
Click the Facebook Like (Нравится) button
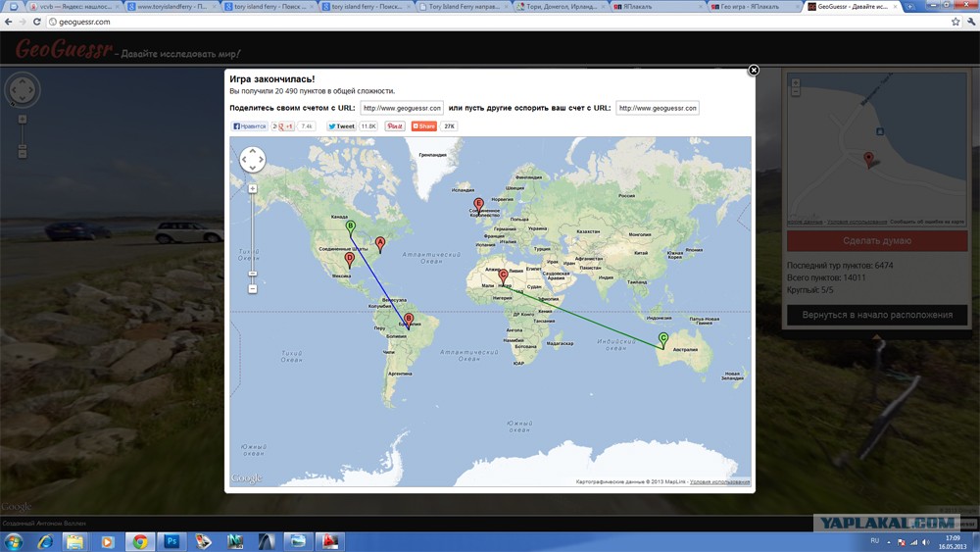[x=250, y=126]
